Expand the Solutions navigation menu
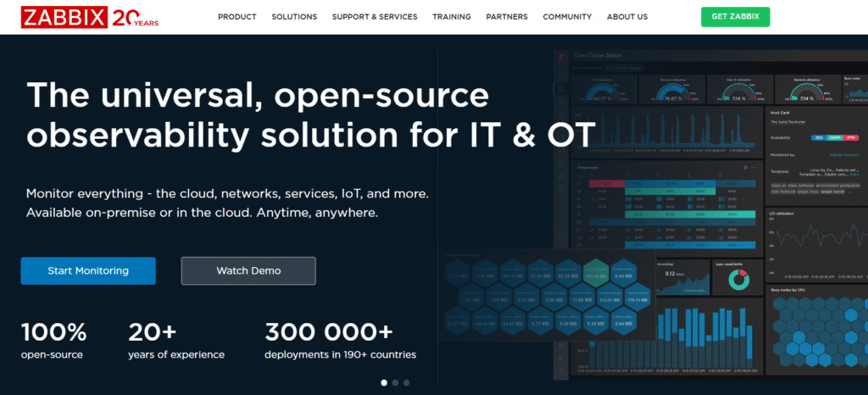 (294, 17)
